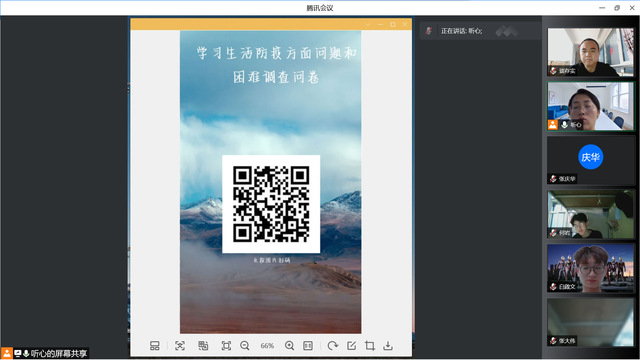This screenshot has height=360, width=640.
Task: Switch to thumbnail gallery view icon
Action: pos(155,346)
